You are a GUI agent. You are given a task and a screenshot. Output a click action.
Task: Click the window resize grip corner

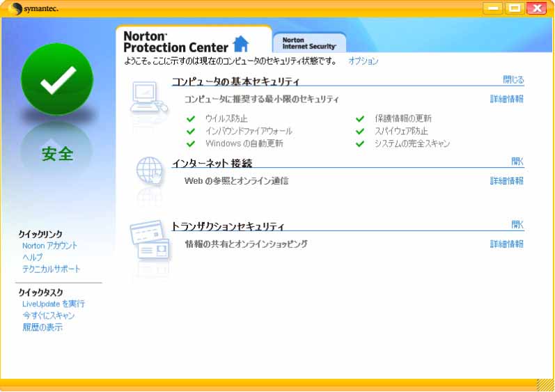click(x=545, y=384)
